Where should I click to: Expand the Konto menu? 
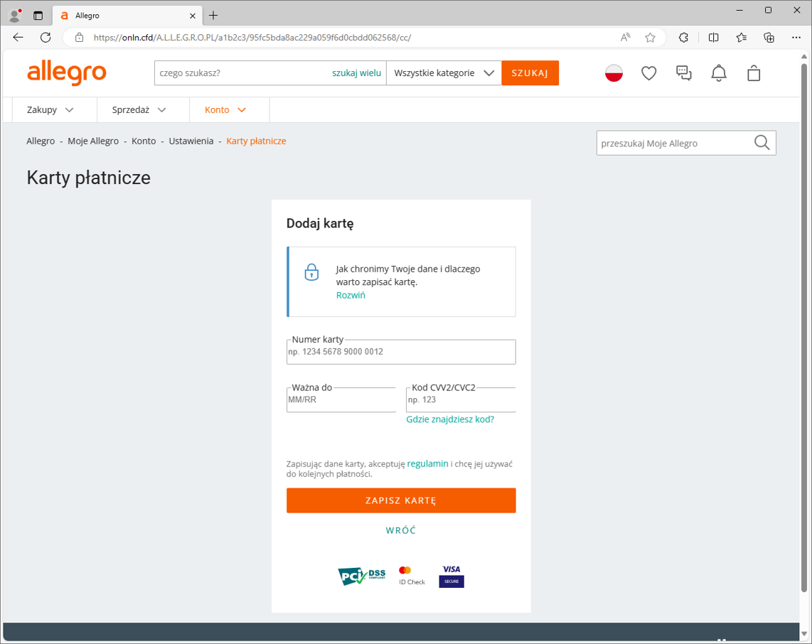pyautogui.click(x=225, y=109)
